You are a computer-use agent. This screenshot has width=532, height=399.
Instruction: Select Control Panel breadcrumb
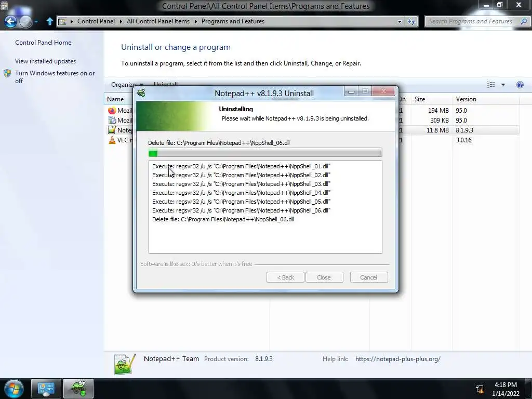pyautogui.click(x=96, y=21)
